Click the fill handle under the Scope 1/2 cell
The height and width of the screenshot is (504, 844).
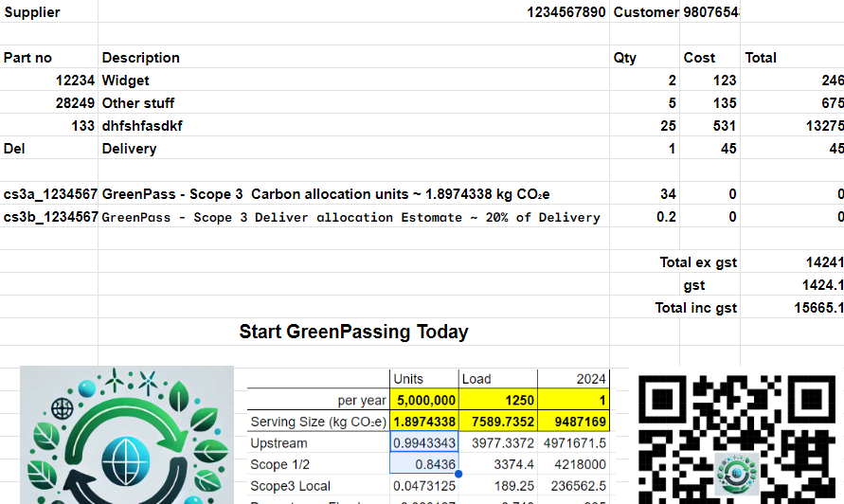[x=458, y=475]
